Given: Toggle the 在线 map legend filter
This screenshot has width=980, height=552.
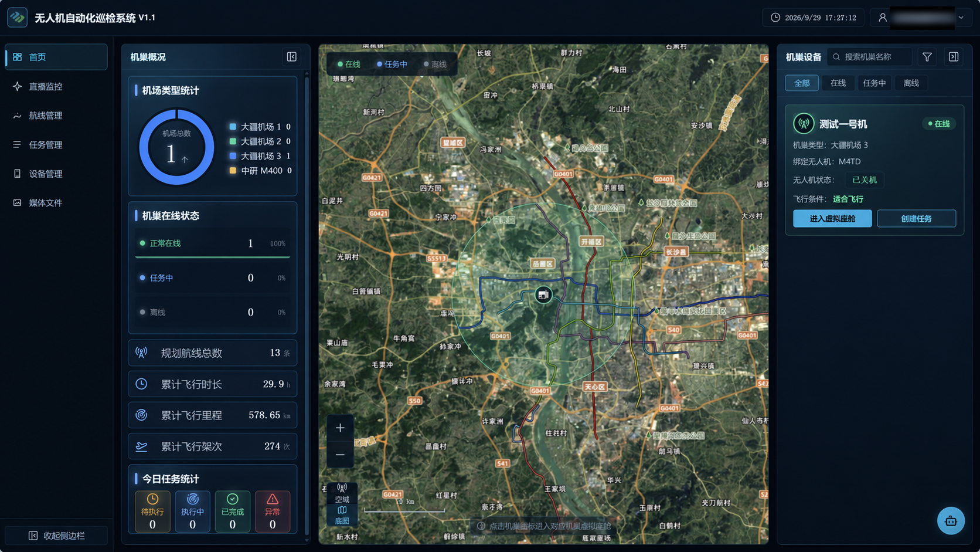Looking at the screenshot, I should [349, 64].
